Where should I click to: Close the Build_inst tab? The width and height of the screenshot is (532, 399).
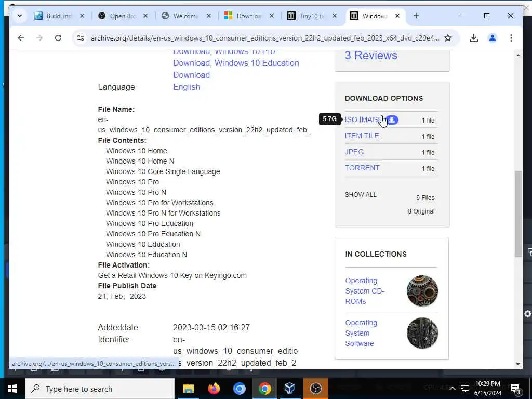coord(82,16)
